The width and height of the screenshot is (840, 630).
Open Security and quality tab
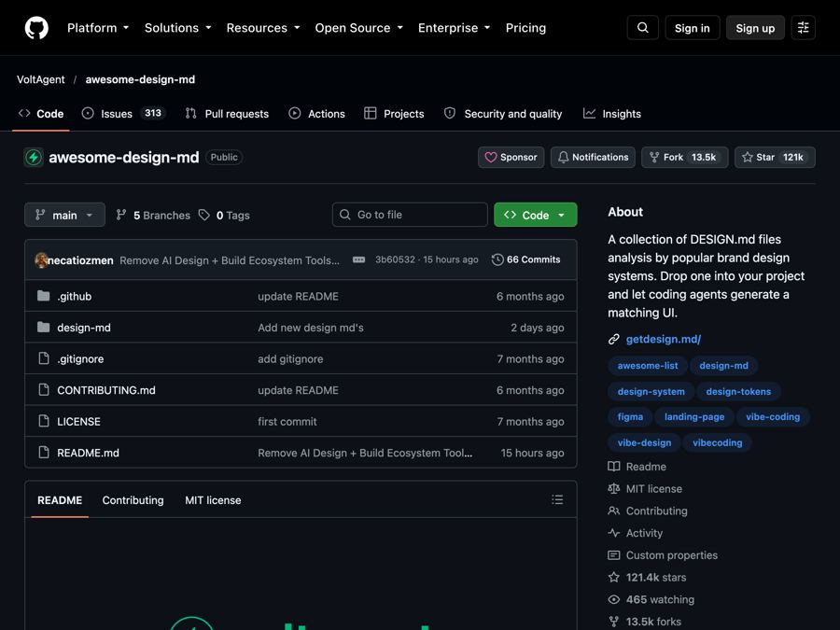[503, 114]
